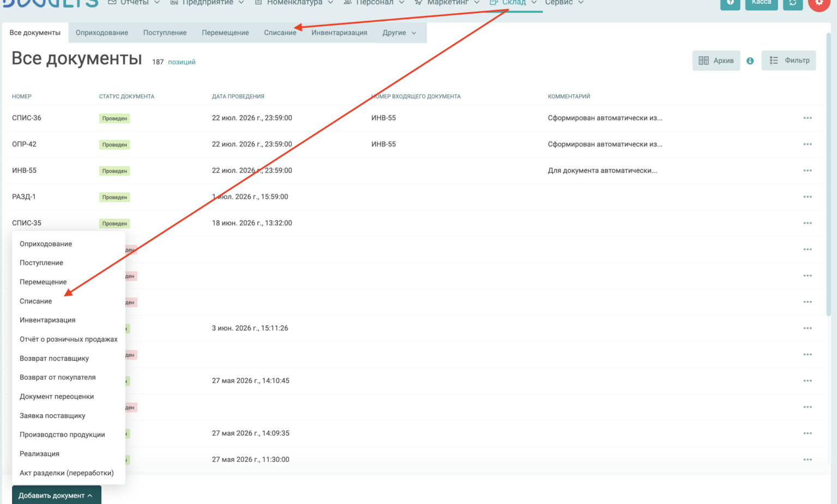Expand the Сервис top menu
This screenshot has height=504, width=837.
coord(565,3)
